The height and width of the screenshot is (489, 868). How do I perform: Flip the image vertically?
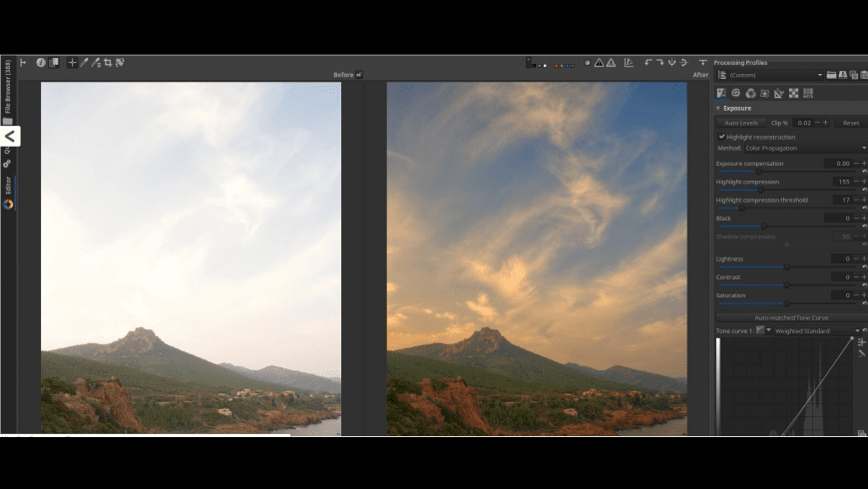672,63
